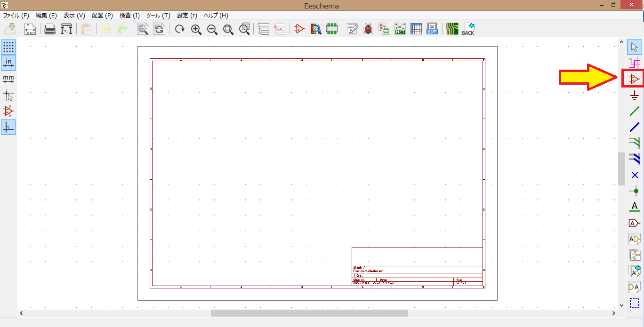Select the place power port tool

click(635, 95)
